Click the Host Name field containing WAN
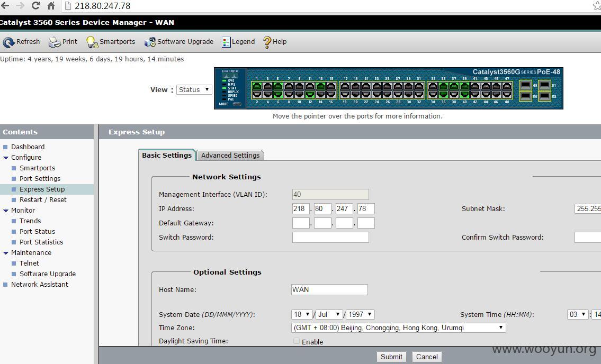601x364 pixels. click(329, 290)
